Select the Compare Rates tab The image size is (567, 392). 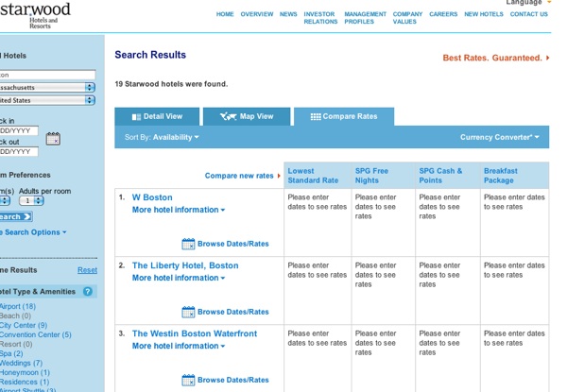pos(344,116)
